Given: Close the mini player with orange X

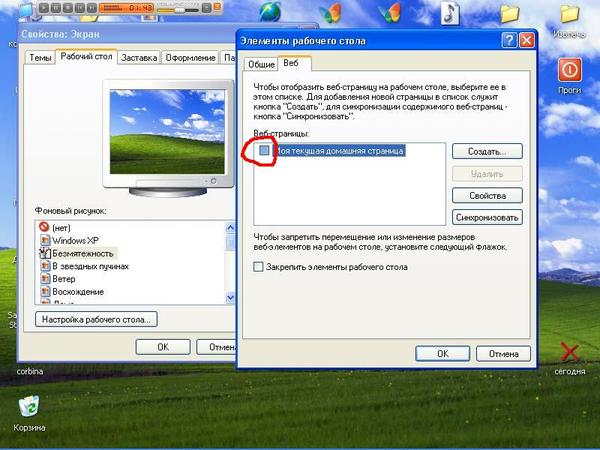Looking at the screenshot, I should point(217,7).
